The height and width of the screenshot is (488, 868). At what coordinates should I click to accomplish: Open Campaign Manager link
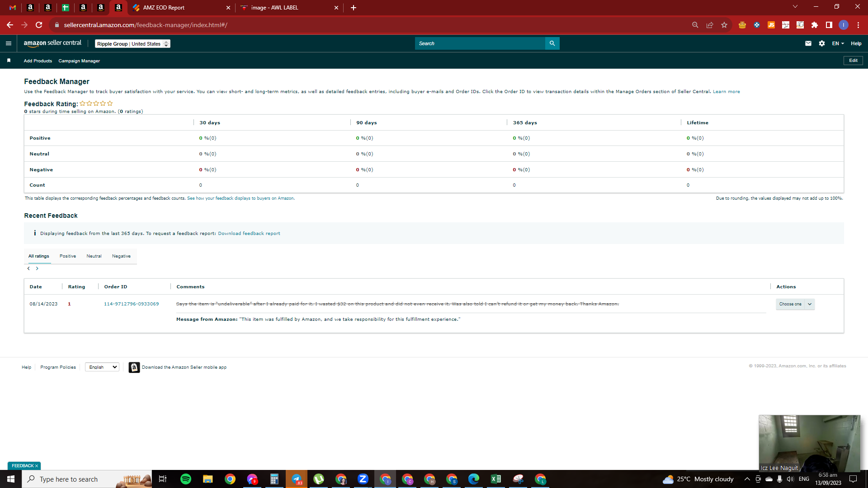pyautogui.click(x=79, y=61)
